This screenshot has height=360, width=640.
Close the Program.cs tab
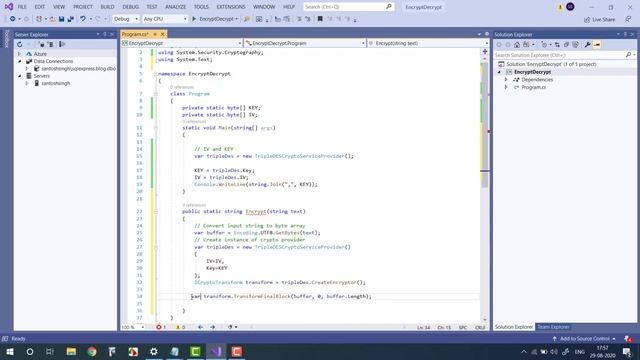click(x=162, y=34)
